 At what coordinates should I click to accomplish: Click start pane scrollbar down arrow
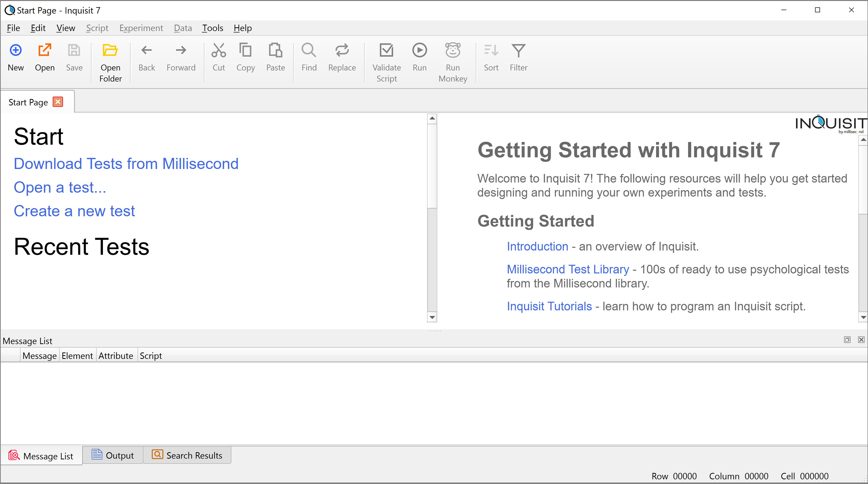pyautogui.click(x=432, y=317)
